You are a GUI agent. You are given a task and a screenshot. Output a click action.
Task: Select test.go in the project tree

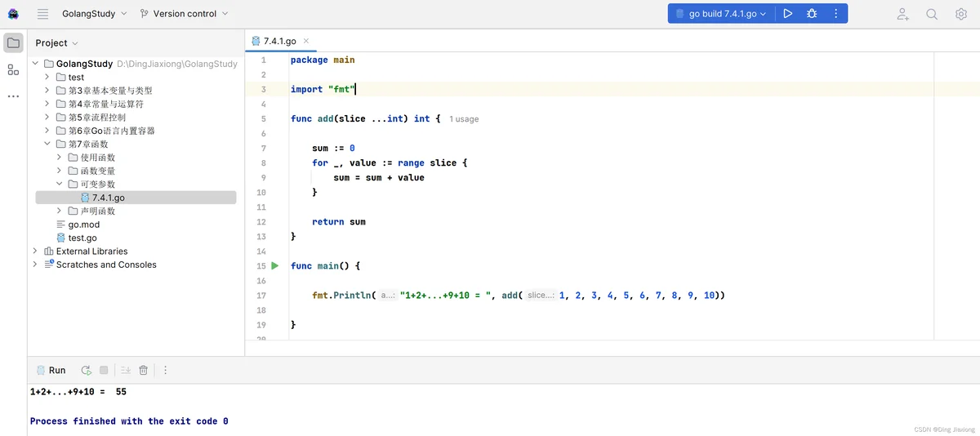click(82, 238)
